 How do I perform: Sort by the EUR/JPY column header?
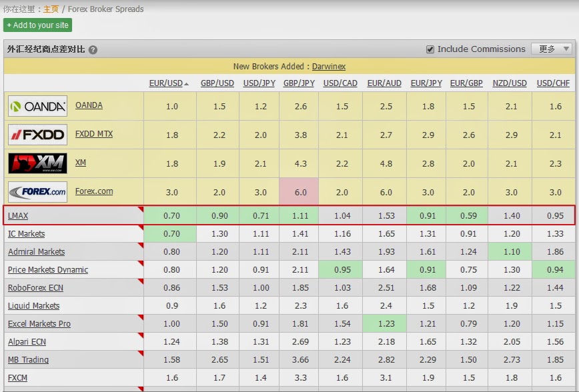426,83
